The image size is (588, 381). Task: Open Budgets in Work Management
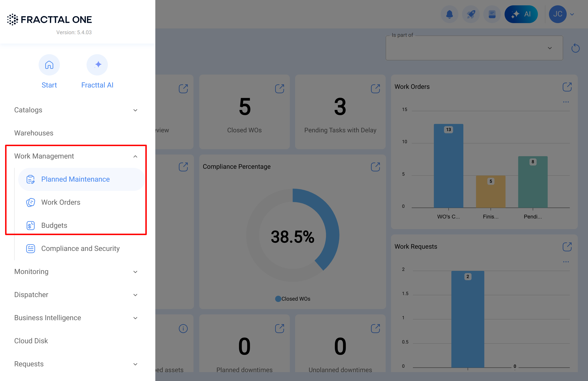coord(54,225)
